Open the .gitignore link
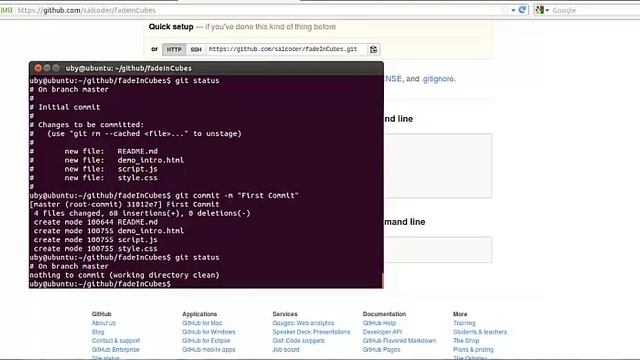This screenshot has height=360, width=640. click(x=438, y=79)
